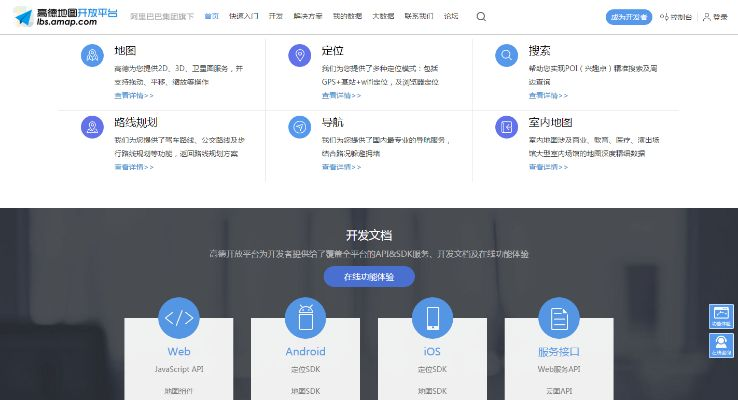Open the 解决方案 navigation menu

click(x=308, y=17)
